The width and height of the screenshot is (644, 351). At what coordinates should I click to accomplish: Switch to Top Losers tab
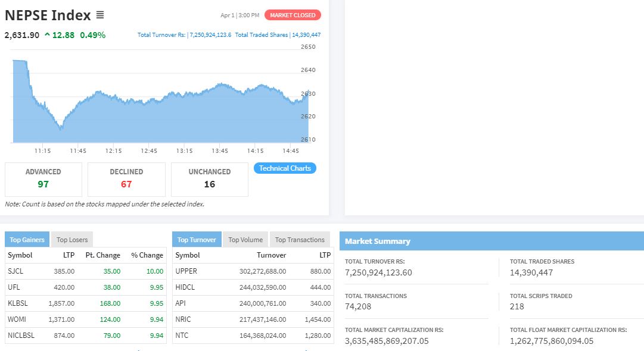coord(72,240)
